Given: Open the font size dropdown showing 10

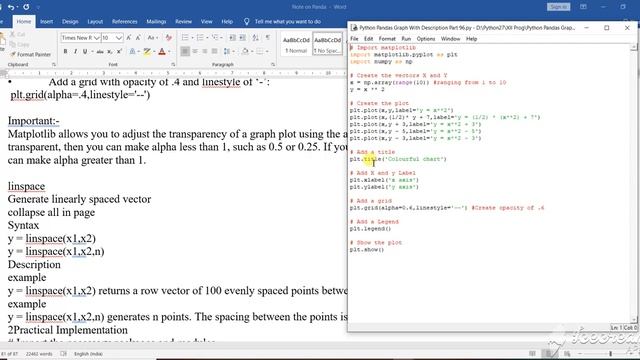Looking at the screenshot, I should [118, 38].
